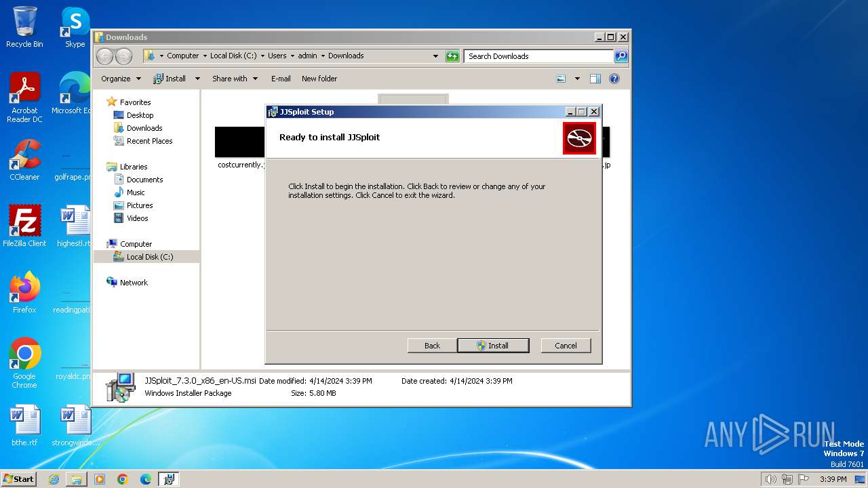Open Acrobat Reader DC desktop icon
Screen dimensions: 868x488
tap(24, 98)
